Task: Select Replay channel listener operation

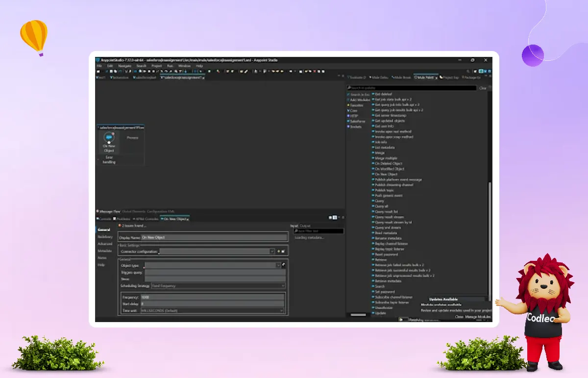Action: click(x=390, y=244)
